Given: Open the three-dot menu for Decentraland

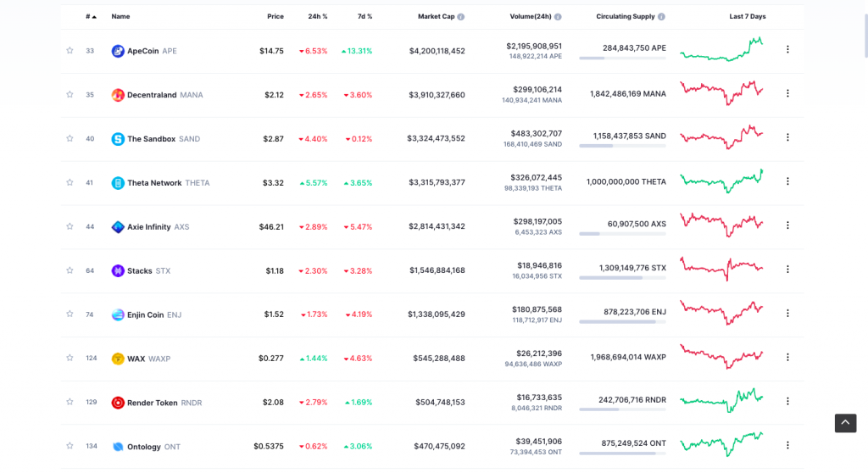Looking at the screenshot, I should (787, 93).
